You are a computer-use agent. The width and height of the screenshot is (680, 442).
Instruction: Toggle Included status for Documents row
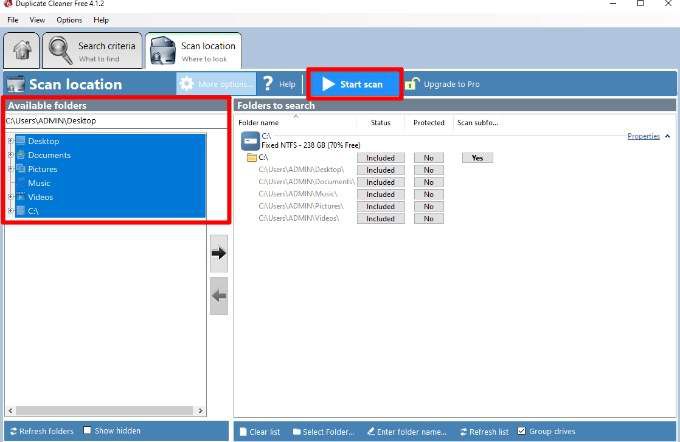point(380,182)
